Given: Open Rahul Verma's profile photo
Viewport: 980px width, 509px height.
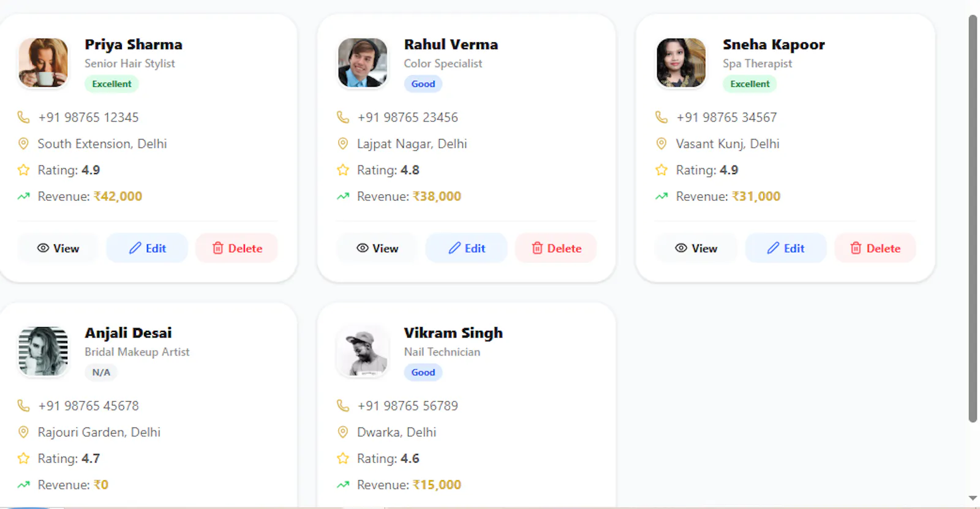Looking at the screenshot, I should click(x=363, y=62).
